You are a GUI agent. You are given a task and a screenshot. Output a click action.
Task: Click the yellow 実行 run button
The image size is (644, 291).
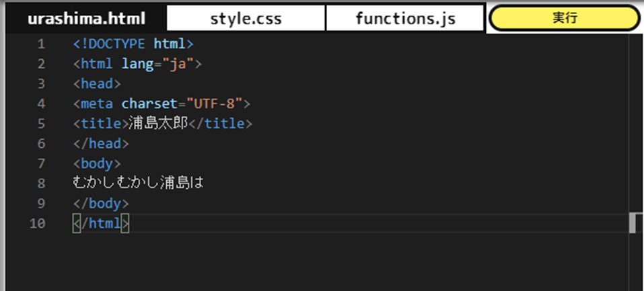[x=565, y=18]
